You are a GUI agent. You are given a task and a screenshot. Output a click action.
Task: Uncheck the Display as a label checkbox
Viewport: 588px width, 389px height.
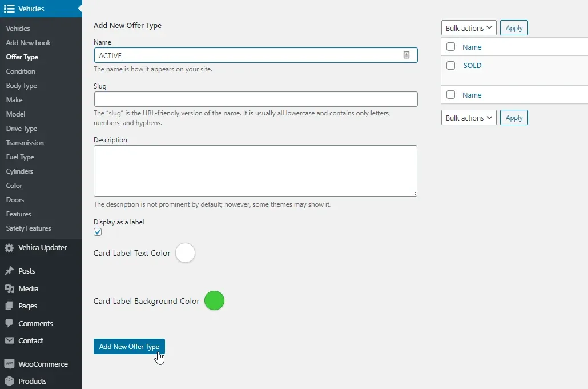(x=98, y=232)
